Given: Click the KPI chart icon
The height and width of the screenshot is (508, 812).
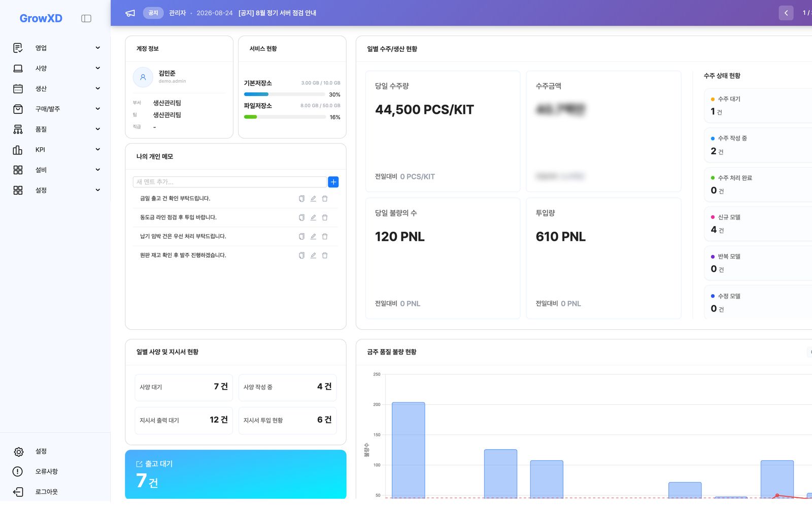Looking at the screenshot, I should coord(18,149).
